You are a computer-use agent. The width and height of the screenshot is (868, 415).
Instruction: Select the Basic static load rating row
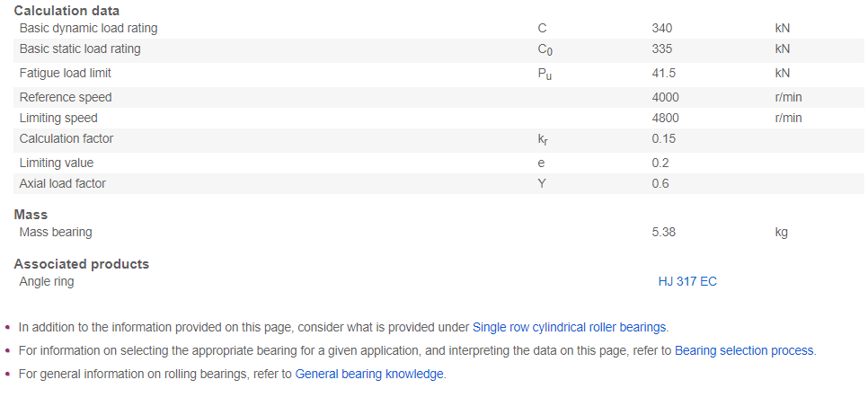438,49
